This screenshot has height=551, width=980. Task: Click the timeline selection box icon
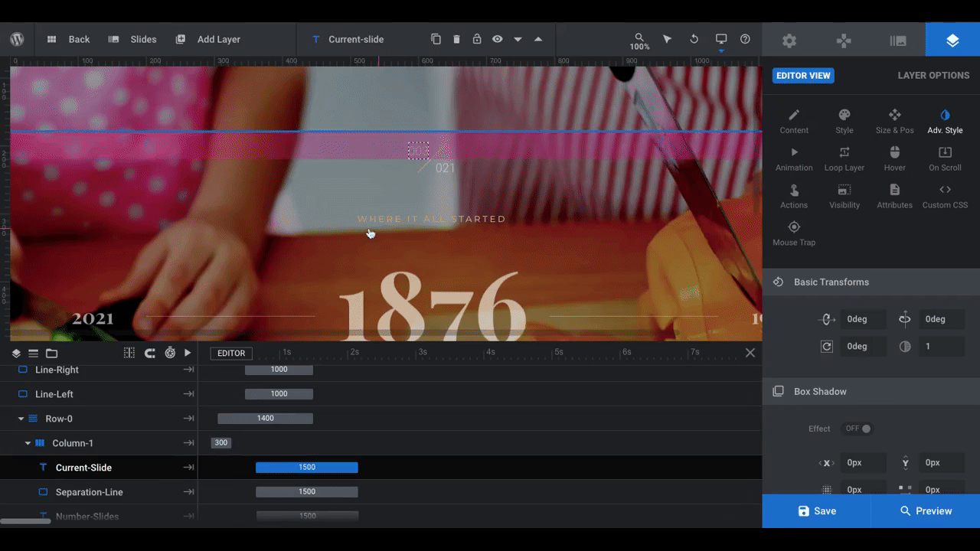tap(129, 353)
